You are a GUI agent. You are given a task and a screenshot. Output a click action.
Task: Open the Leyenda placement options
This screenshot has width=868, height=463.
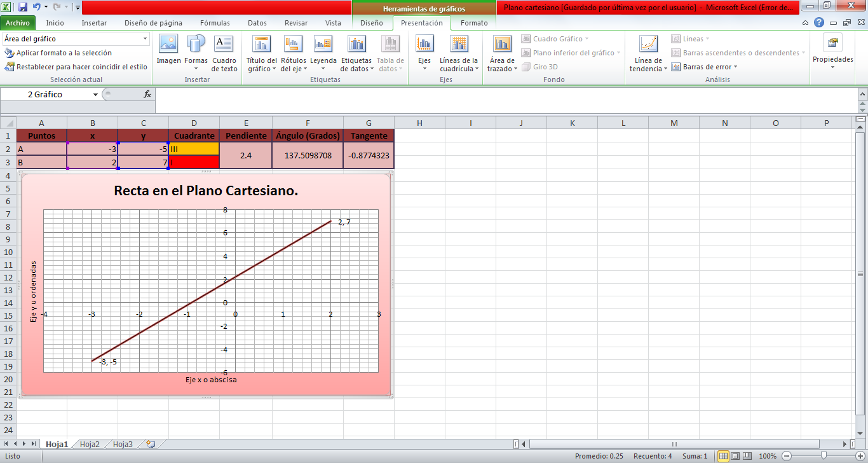click(x=323, y=53)
